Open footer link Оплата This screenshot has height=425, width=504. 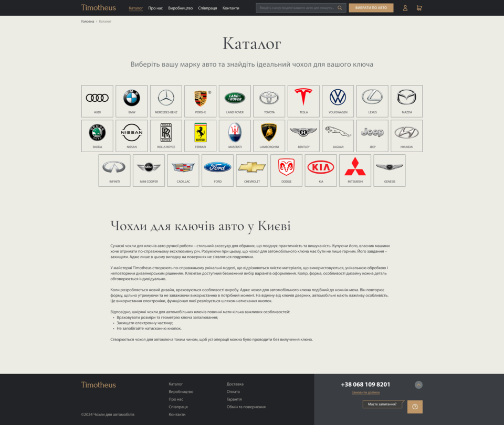coord(233,392)
